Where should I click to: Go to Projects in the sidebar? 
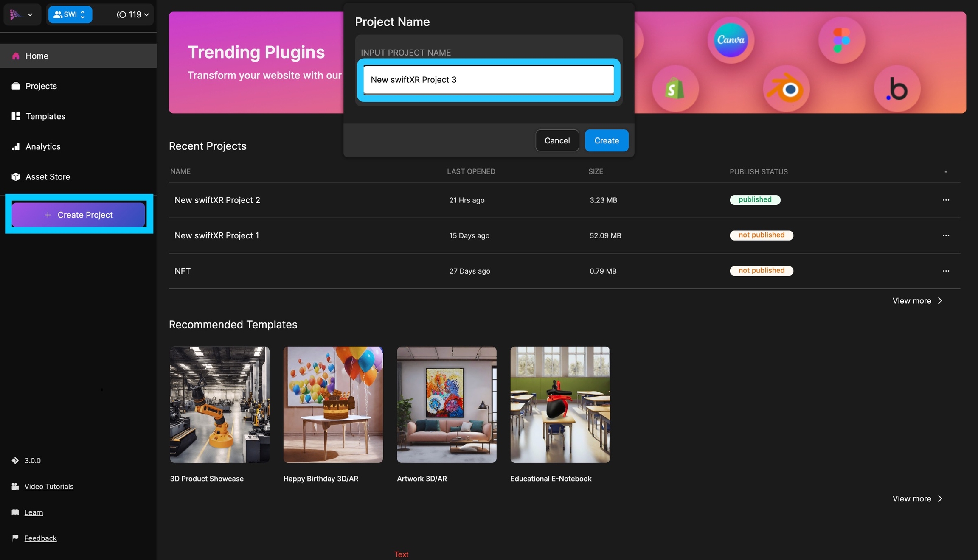coord(41,86)
